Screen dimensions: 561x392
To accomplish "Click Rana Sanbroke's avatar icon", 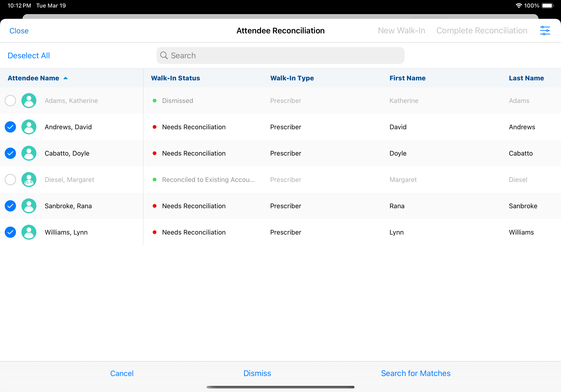I will [29, 206].
